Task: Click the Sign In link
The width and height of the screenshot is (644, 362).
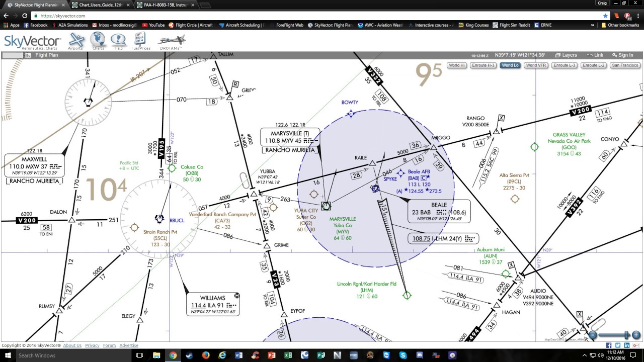Action: [x=622, y=55]
